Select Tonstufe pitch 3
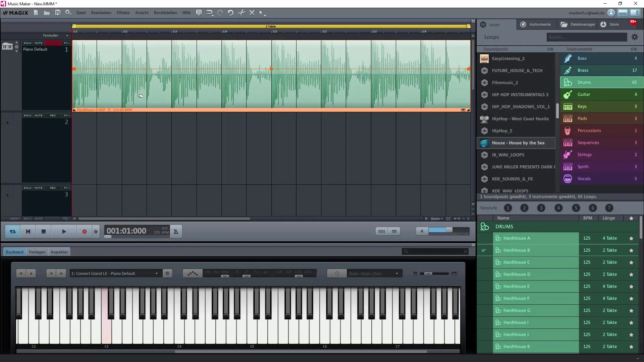Image resolution: width=644 pixels, height=362 pixels. click(x=541, y=208)
